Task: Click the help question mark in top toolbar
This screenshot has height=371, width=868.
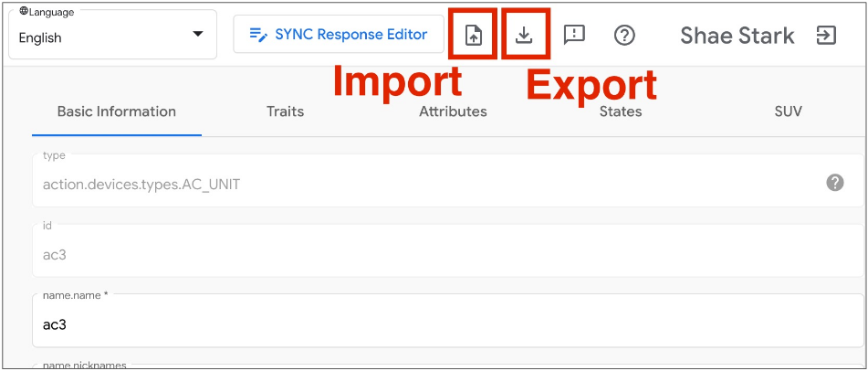Action: tap(624, 36)
